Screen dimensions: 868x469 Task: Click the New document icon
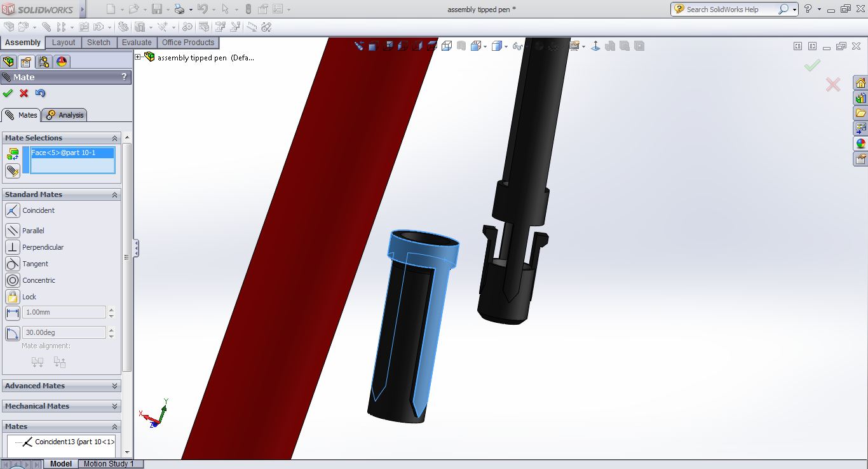point(111,9)
